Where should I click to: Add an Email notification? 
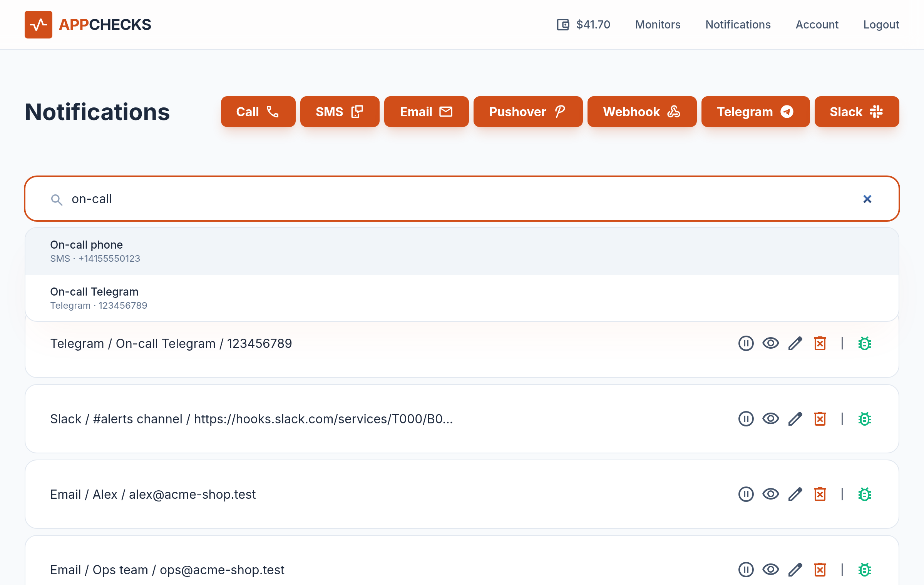coord(426,112)
